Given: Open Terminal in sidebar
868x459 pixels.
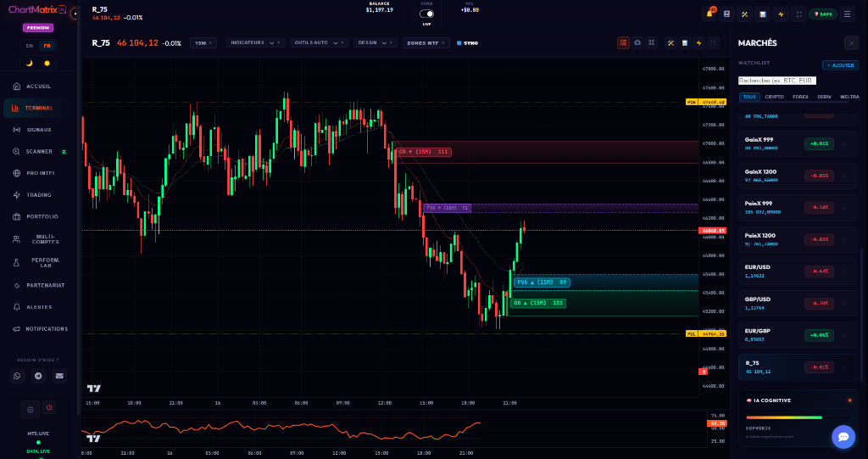Looking at the screenshot, I should click(39, 108).
